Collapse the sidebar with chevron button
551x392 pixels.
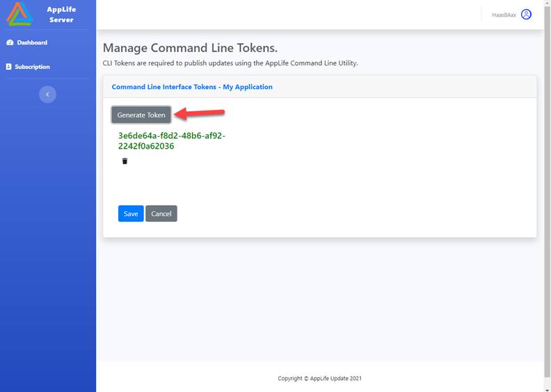coord(47,95)
